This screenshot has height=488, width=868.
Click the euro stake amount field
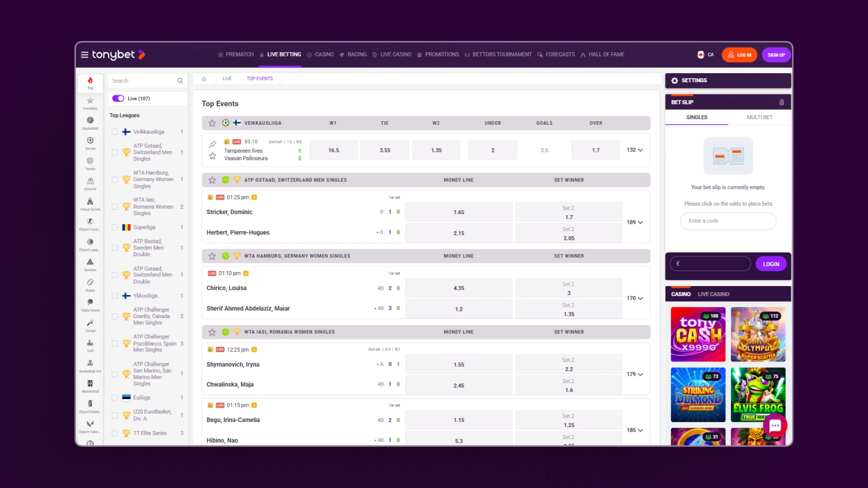click(x=710, y=264)
